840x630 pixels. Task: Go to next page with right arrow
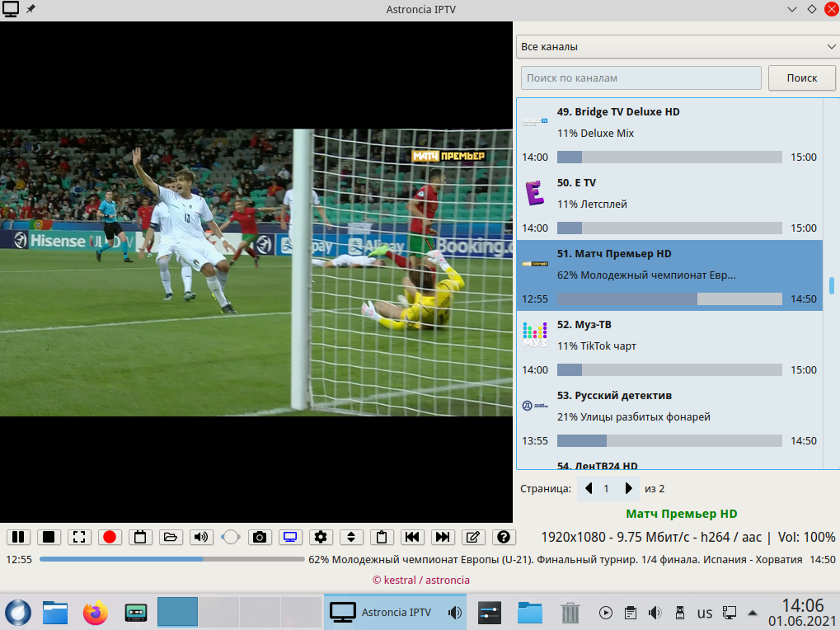click(628, 488)
